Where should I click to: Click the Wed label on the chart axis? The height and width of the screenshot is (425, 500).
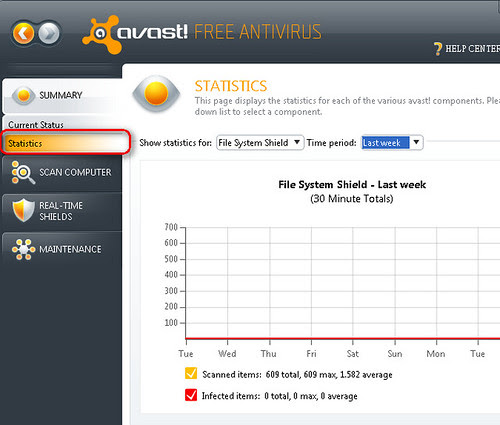pos(227,354)
